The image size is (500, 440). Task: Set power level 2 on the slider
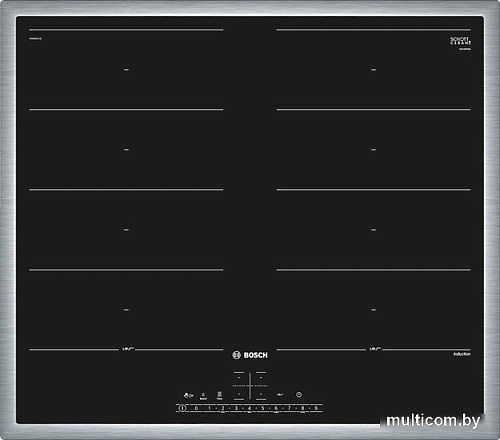pyautogui.click(x=223, y=408)
